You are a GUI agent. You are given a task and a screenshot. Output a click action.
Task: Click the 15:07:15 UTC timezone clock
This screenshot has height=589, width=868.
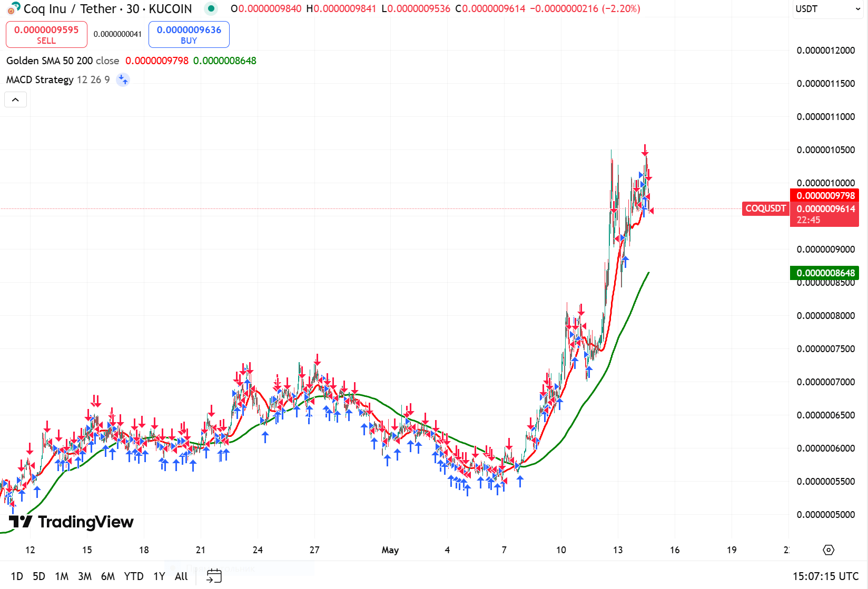pos(825,576)
